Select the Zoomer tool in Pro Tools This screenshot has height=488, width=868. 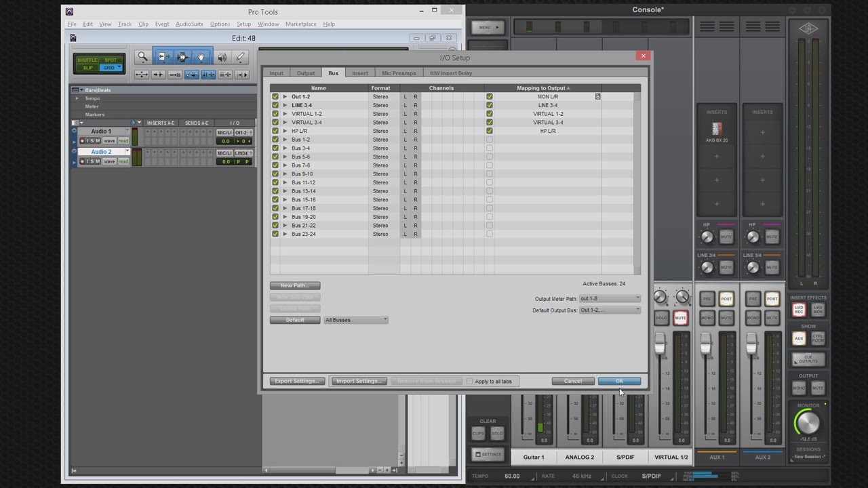142,58
